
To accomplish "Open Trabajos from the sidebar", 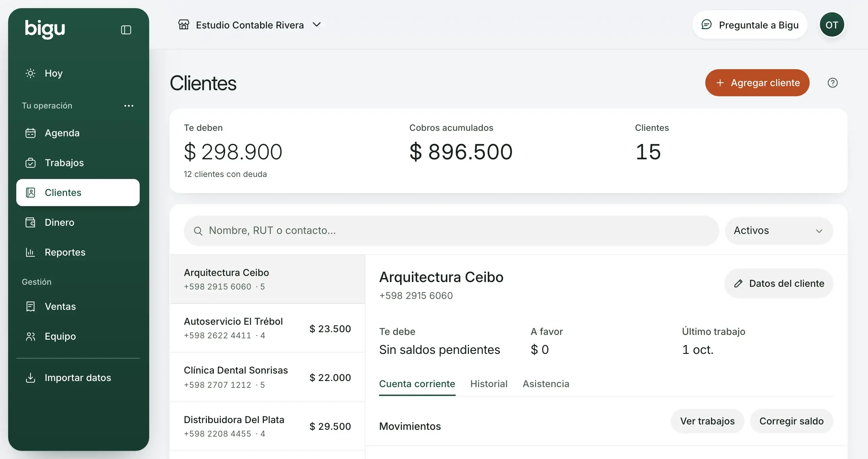I will pos(78,163).
